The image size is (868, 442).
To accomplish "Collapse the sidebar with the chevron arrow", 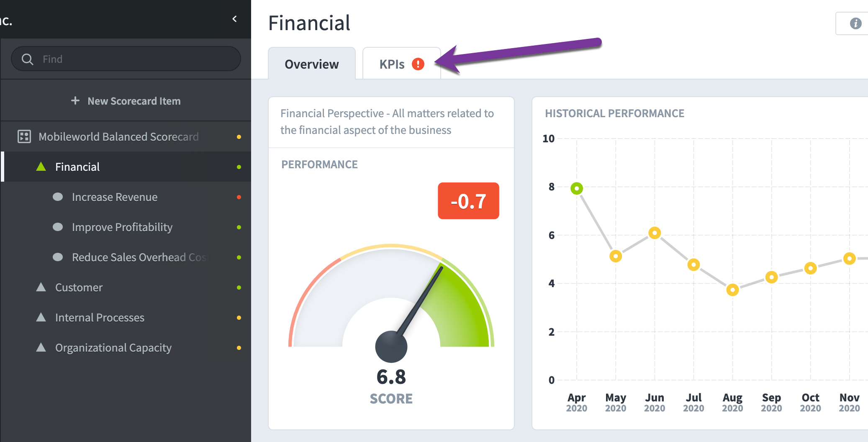I will 235,19.
